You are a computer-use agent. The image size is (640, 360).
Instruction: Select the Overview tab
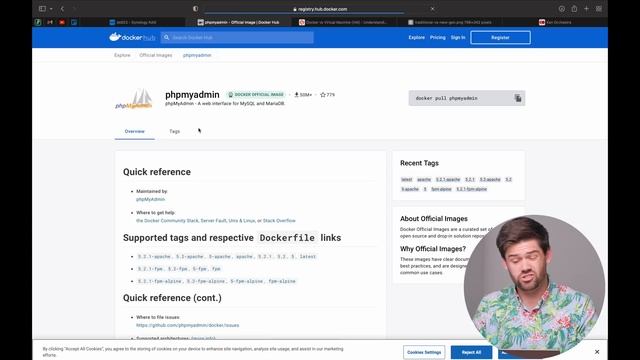click(135, 131)
